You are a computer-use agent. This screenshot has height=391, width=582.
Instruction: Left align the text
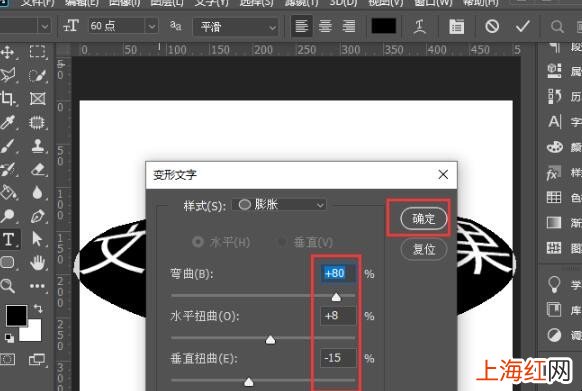(x=301, y=26)
